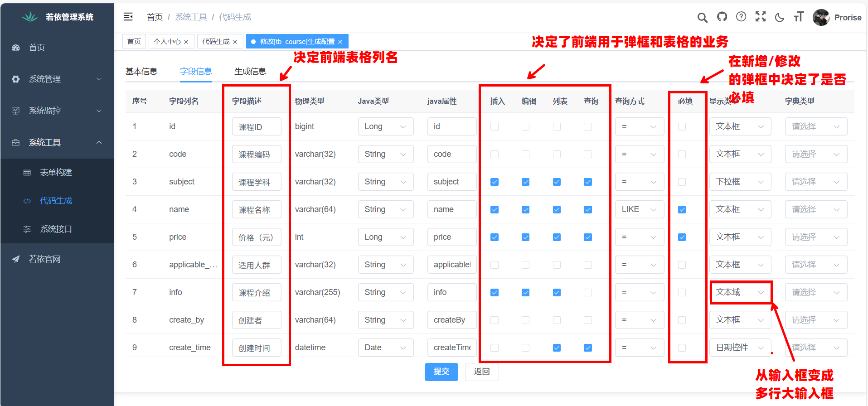Uncheck the 必填 checkbox for the name row
The height and width of the screenshot is (406, 868).
pyautogui.click(x=682, y=209)
